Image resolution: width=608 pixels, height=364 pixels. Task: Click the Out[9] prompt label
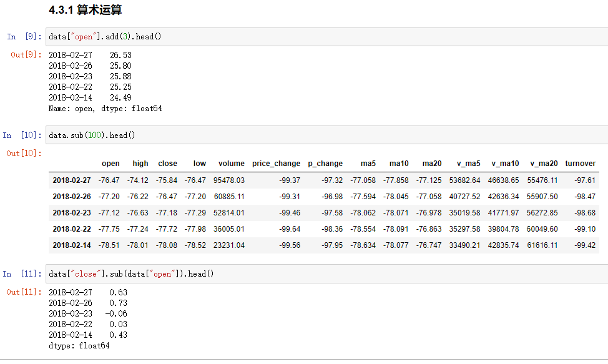pyautogui.click(x=26, y=55)
